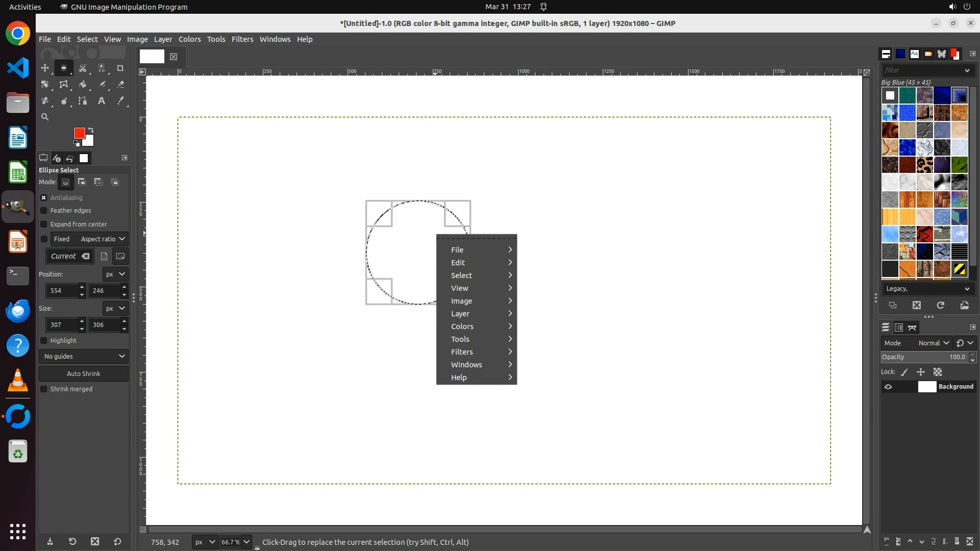Swap foreground and background colors
Image resolution: width=980 pixels, height=551 pixels.
(x=91, y=130)
